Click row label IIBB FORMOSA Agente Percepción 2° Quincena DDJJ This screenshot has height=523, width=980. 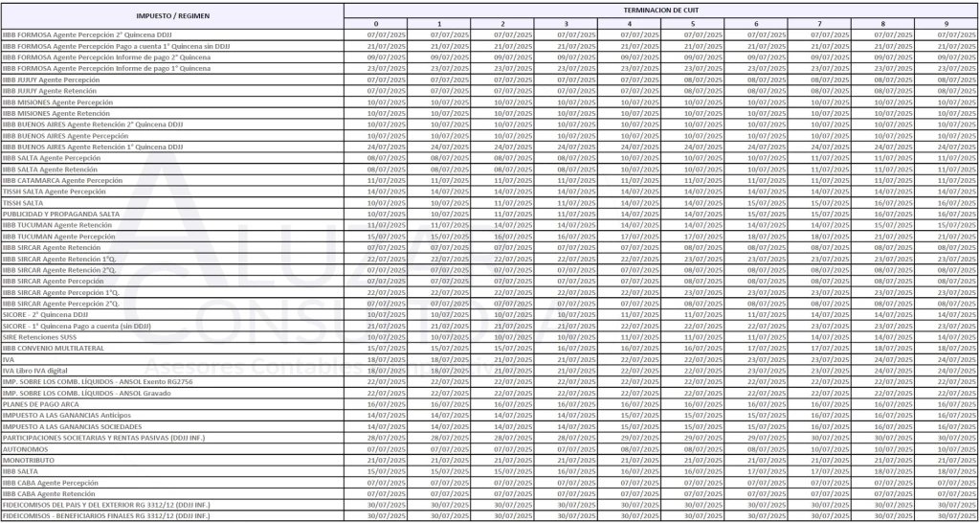click(x=89, y=34)
